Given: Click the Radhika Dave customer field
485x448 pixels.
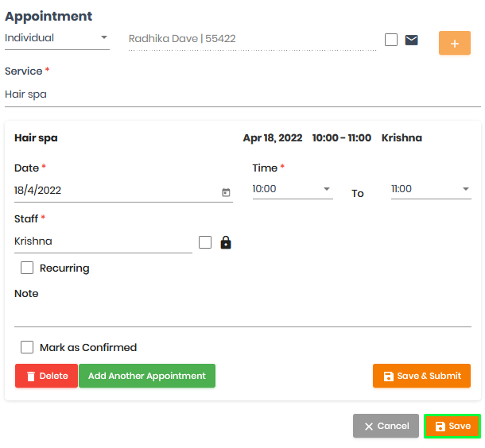Looking at the screenshot, I should [x=252, y=39].
